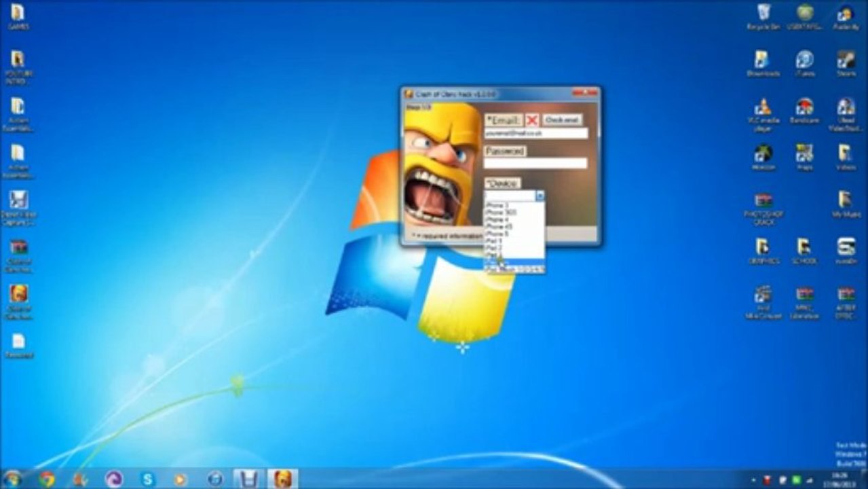Open the Downloads desktop shortcut
Image resolution: width=868 pixels, height=489 pixels.
click(763, 63)
